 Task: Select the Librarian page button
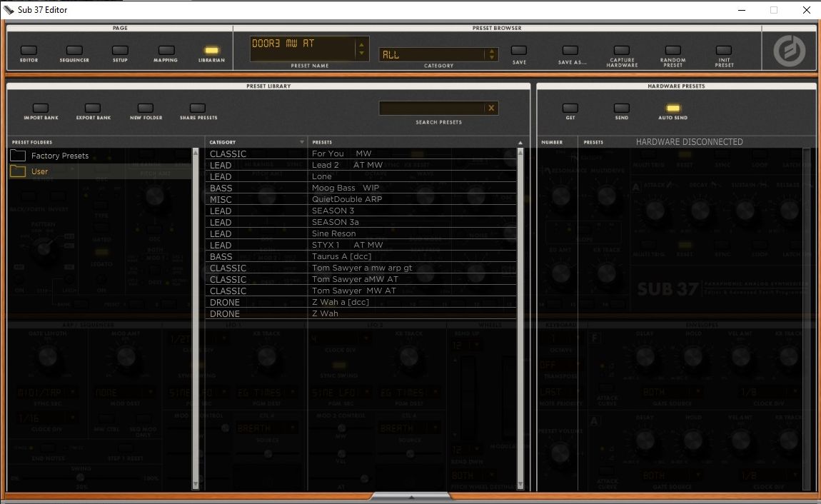(x=211, y=50)
